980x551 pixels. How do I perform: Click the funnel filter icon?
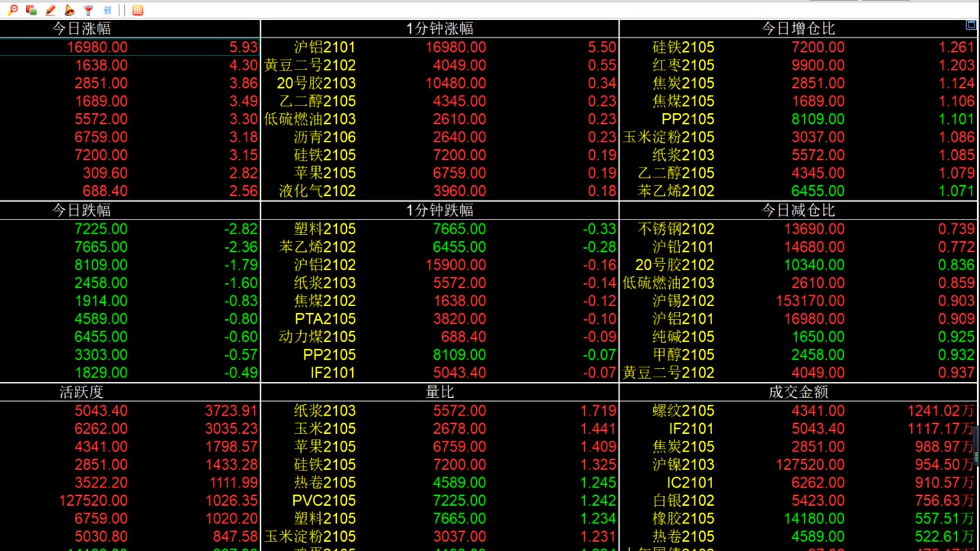88,10
